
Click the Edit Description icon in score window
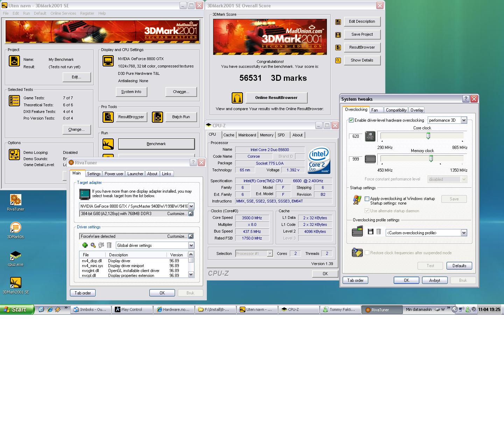tap(338, 22)
